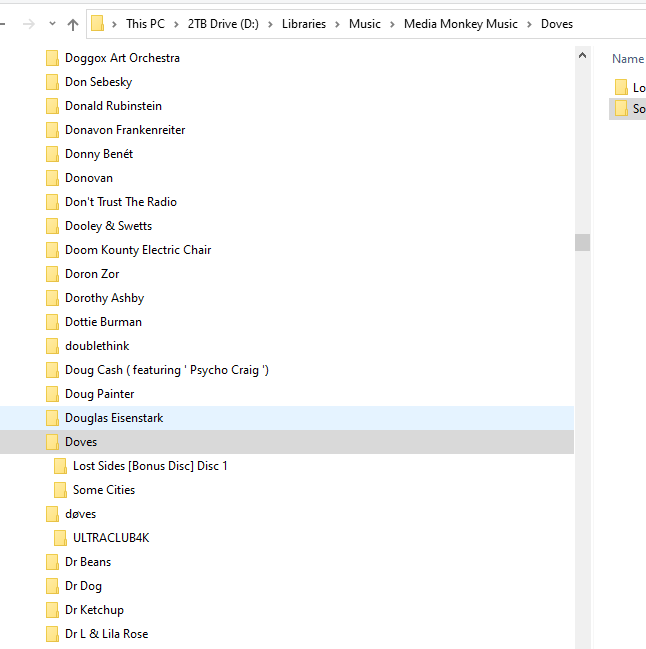
Task: Select Dr L & Lila Rose folder
Action: (106, 634)
